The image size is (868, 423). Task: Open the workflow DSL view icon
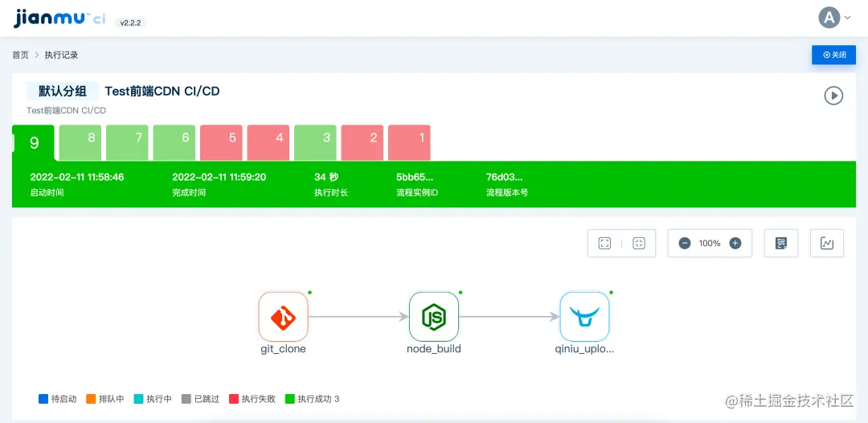point(781,243)
